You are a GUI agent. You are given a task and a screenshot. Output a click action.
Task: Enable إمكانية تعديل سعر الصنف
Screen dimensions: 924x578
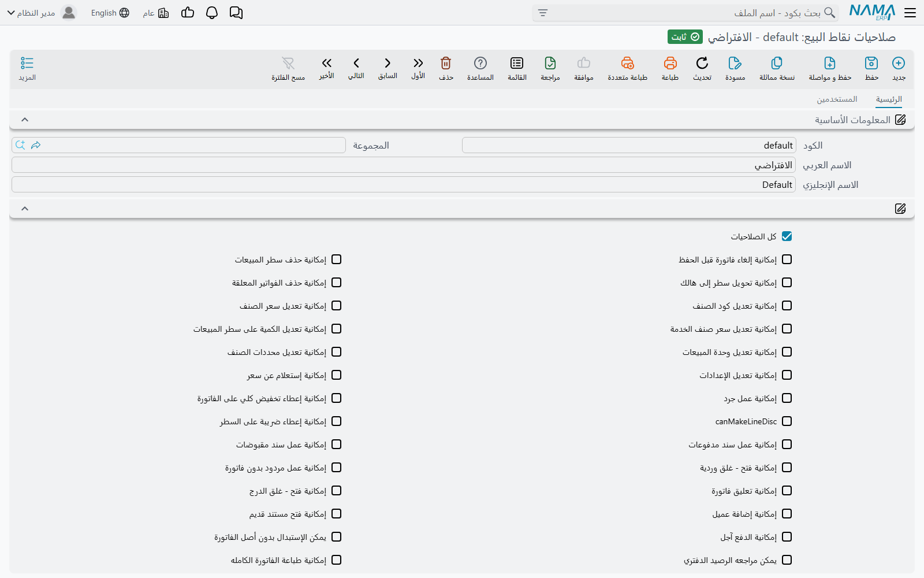[x=337, y=306]
